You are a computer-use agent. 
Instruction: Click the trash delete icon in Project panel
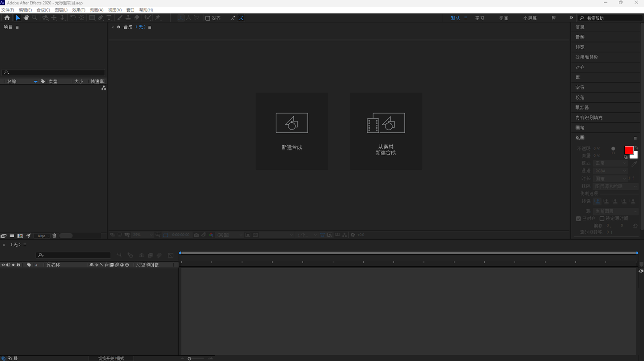(x=54, y=235)
